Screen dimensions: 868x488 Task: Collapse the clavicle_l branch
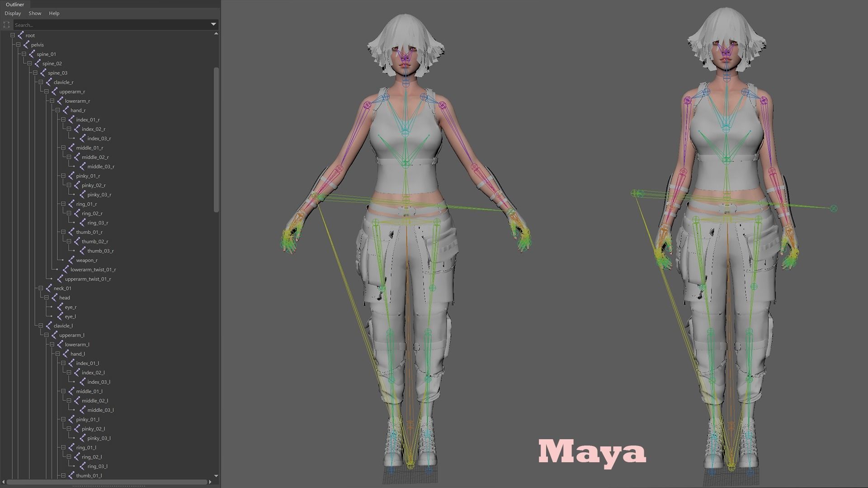41,326
